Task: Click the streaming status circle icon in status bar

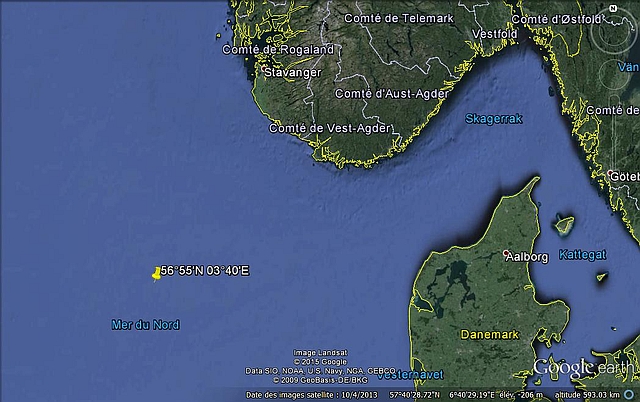Action: (x=629, y=395)
